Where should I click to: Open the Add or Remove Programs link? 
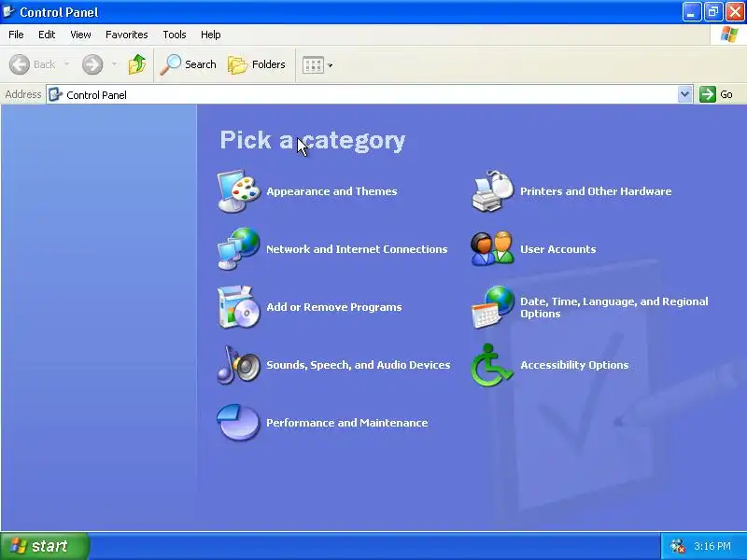(334, 307)
